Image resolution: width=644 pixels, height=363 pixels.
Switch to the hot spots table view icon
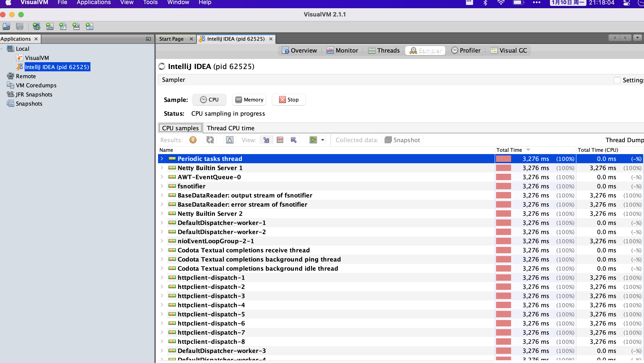pyautogui.click(x=280, y=140)
